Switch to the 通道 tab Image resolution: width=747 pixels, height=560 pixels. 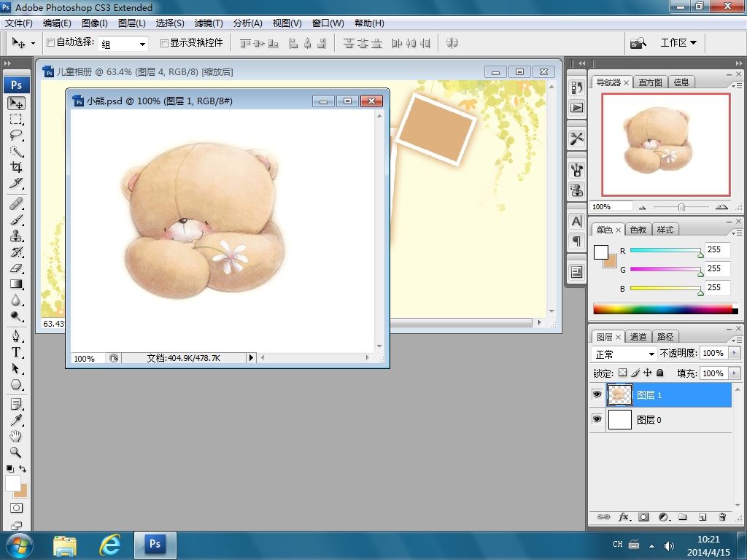click(638, 337)
